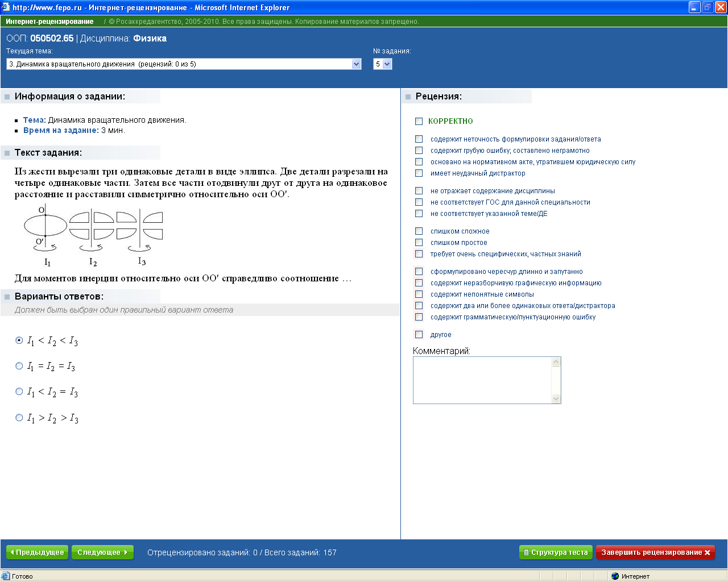Click 'Варианты ответов:' heading
Screen dimensions: 728x582
point(59,297)
